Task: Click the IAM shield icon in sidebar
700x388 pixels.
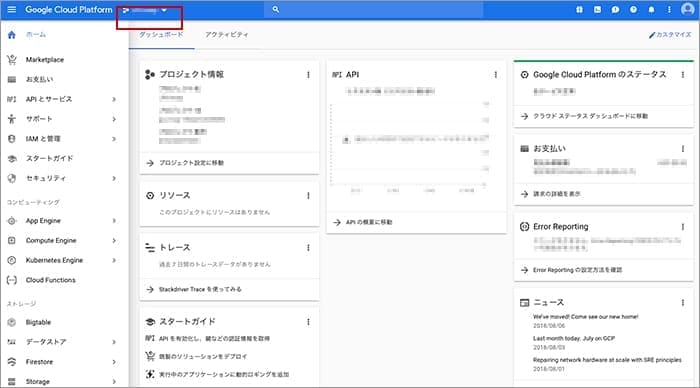Action: (12, 139)
